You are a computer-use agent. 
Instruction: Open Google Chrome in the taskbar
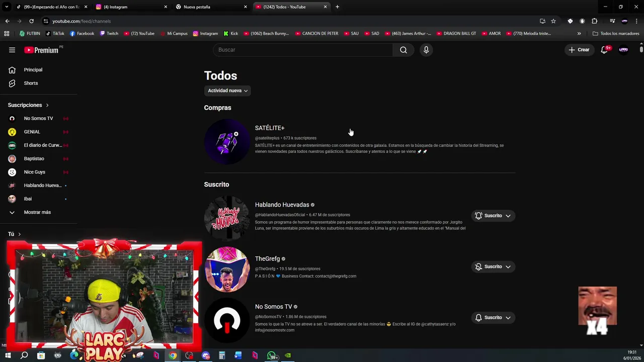(173, 355)
